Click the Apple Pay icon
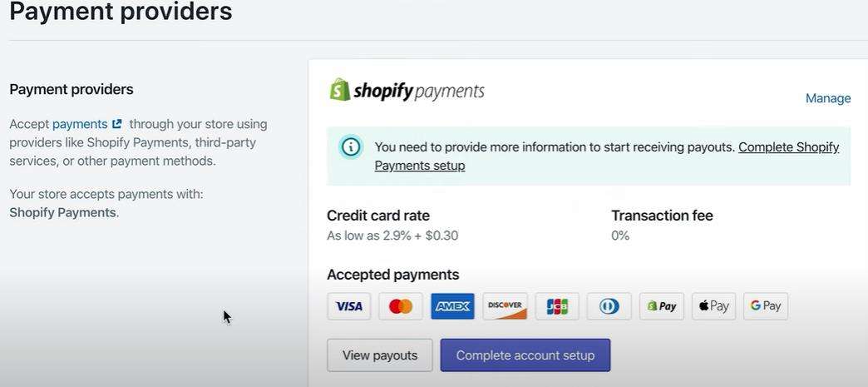The width and height of the screenshot is (868, 387). pos(713,306)
